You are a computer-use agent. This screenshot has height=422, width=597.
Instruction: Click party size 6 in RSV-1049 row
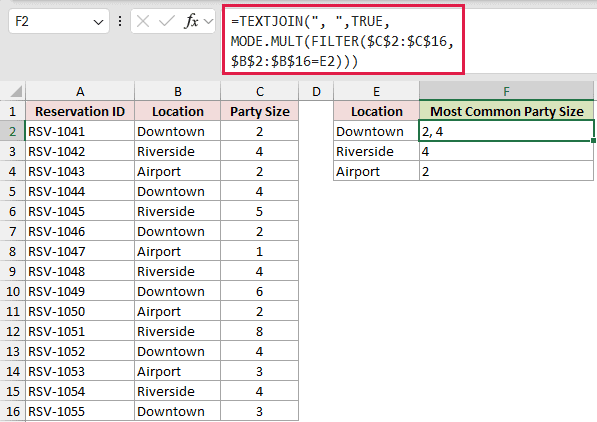pos(259,291)
